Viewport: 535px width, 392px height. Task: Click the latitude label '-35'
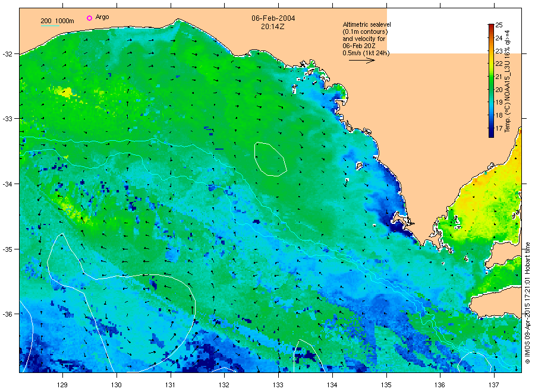tap(8, 249)
